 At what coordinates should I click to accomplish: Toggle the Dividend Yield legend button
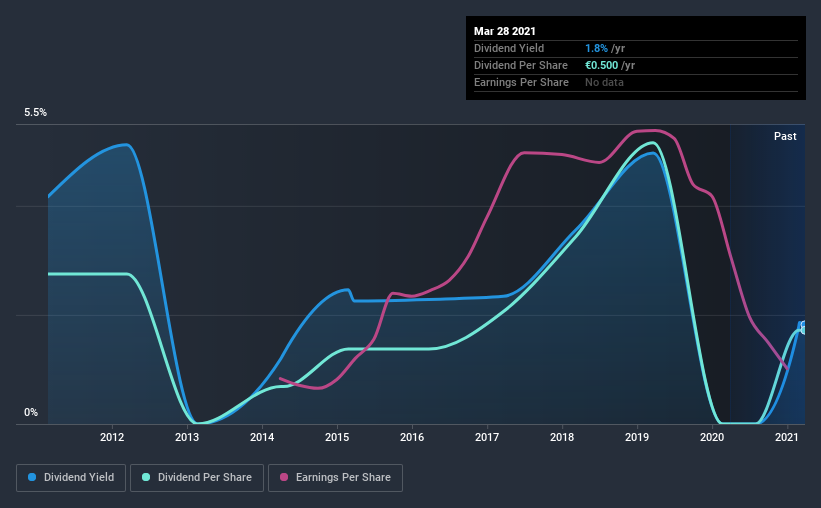pos(71,478)
